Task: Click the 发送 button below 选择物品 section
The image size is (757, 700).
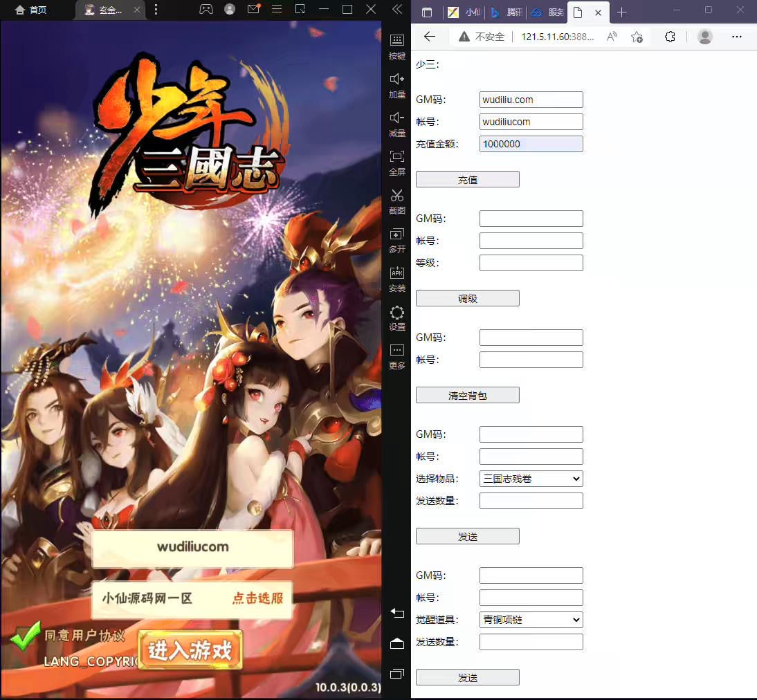Action: pyautogui.click(x=467, y=536)
